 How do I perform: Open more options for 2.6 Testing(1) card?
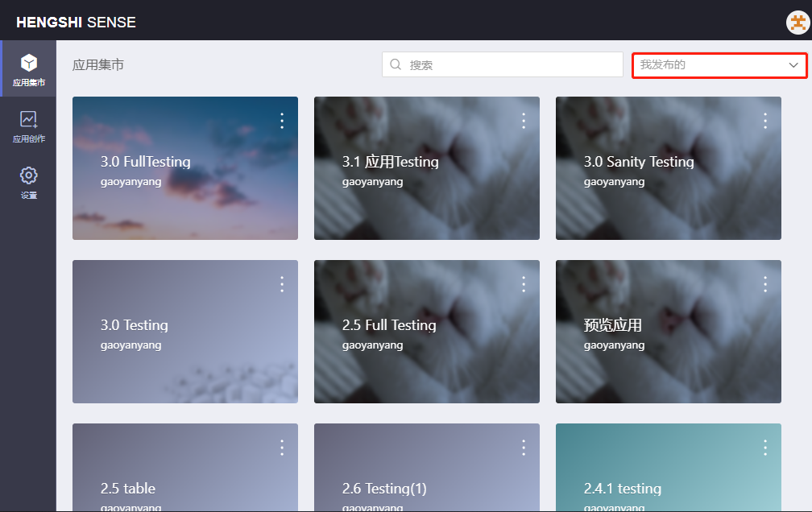pyautogui.click(x=524, y=448)
